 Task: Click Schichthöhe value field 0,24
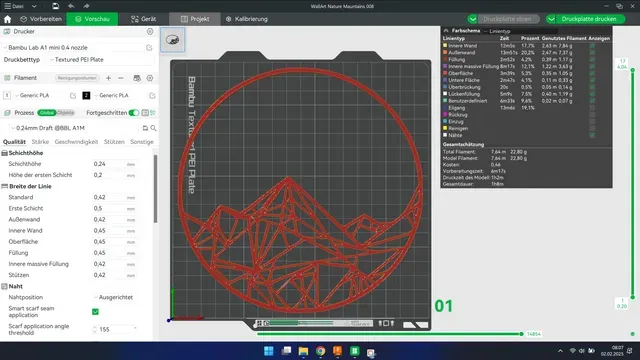[x=108, y=164]
